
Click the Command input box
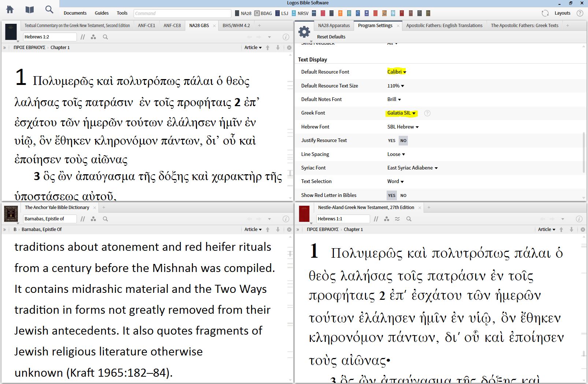pos(182,13)
